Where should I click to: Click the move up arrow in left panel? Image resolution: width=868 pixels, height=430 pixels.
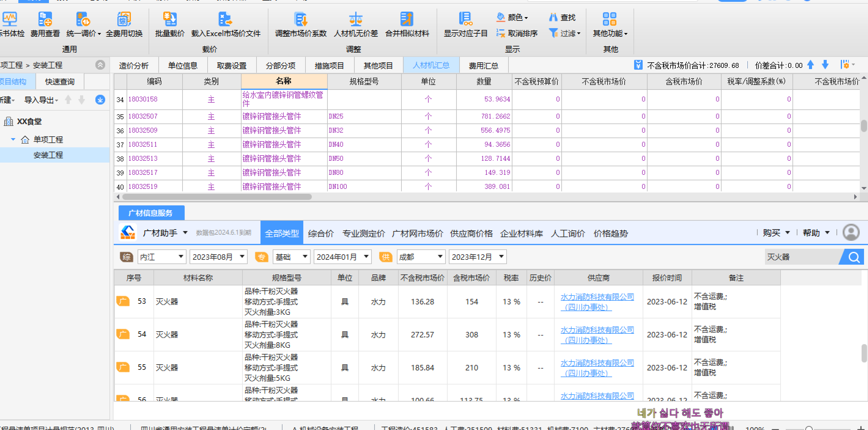coord(68,100)
